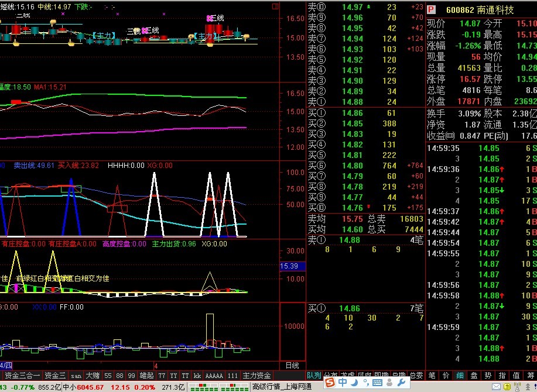The height and width of the screenshot is (392, 537).
Task: Click the 换手 3.09% value
Action: click(x=470, y=114)
